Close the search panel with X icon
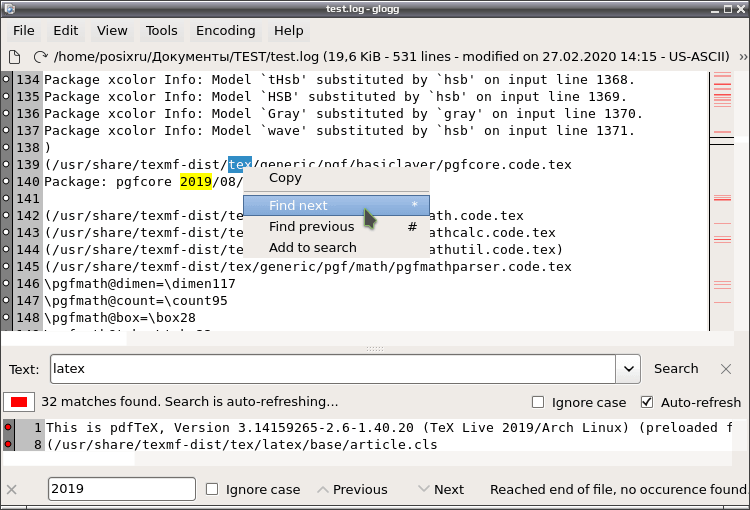The image size is (750, 510). pos(726,369)
